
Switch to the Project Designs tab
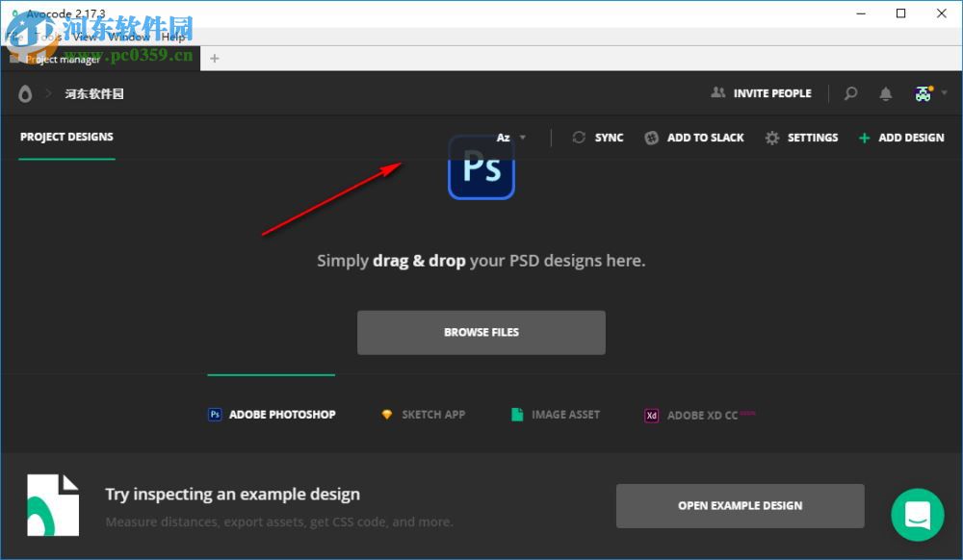65,138
